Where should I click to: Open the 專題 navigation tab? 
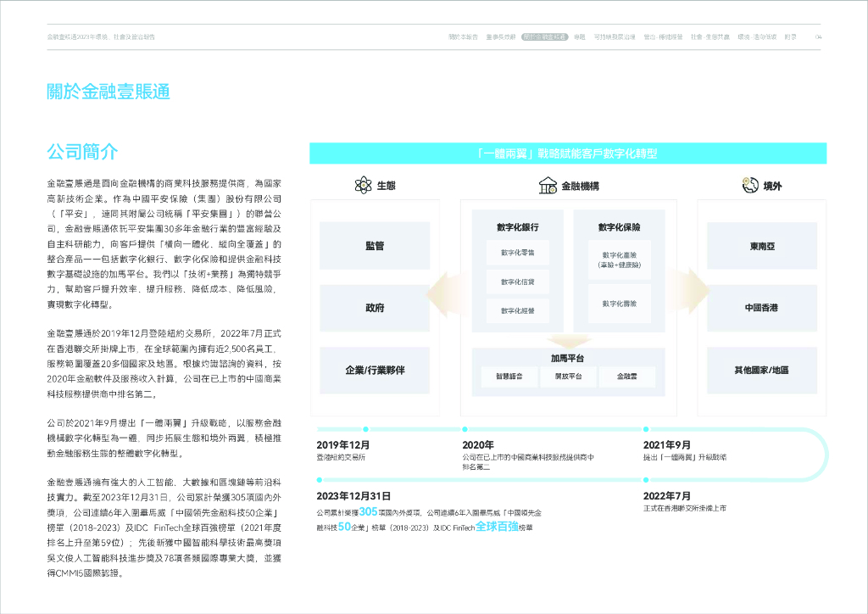point(579,37)
